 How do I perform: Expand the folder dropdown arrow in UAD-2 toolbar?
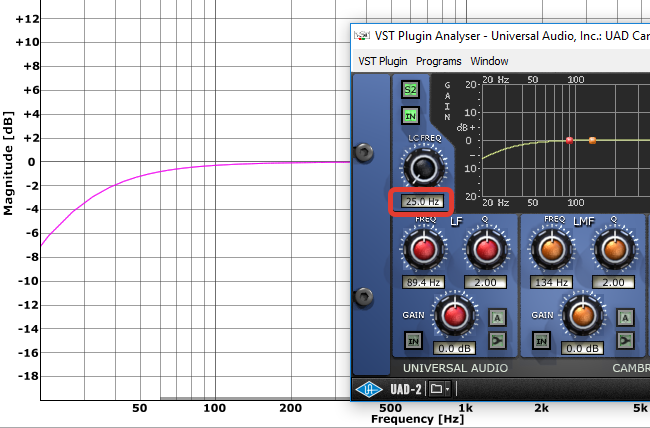tap(447, 389)
